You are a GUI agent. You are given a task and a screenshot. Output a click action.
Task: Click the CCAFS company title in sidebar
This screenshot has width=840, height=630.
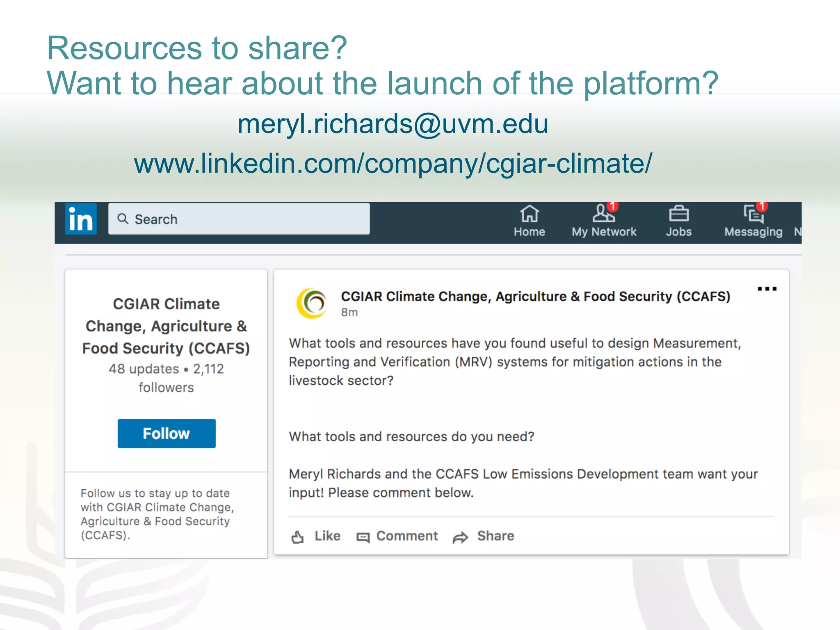(166, 326)
